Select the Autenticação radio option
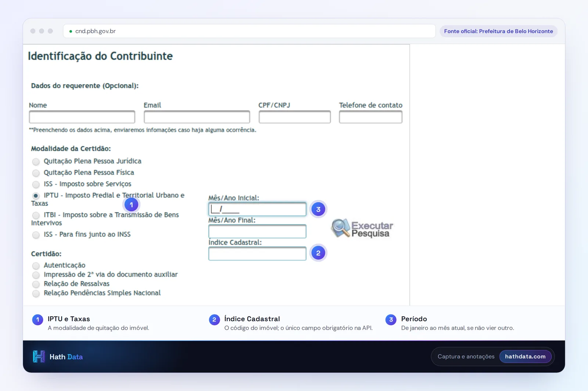588x391 pixels. (36, 265)
